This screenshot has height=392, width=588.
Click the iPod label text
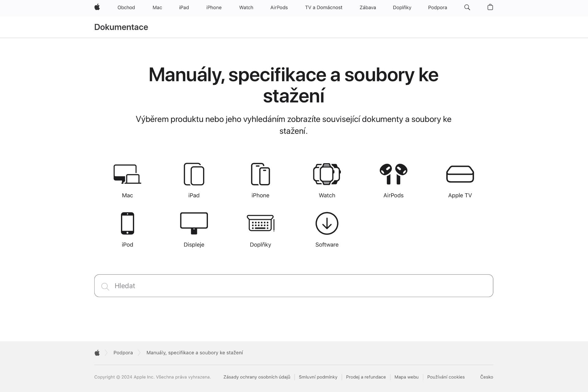[x=127, y=245]
